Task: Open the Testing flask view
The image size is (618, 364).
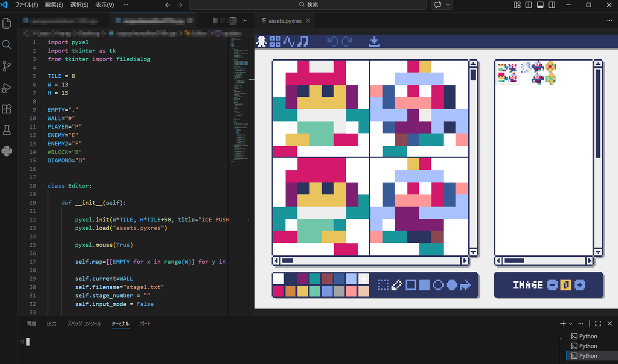Action: pyautogui.click(x=7, y=130)
